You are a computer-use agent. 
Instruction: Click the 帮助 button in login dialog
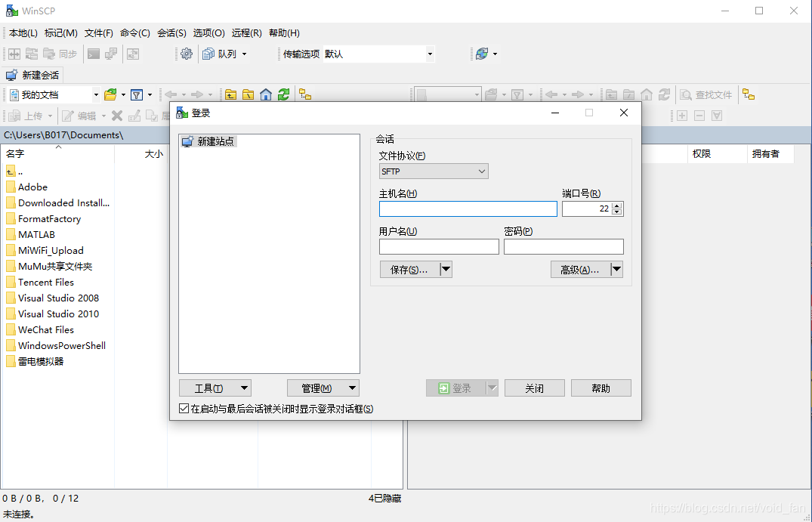(601, 388)
